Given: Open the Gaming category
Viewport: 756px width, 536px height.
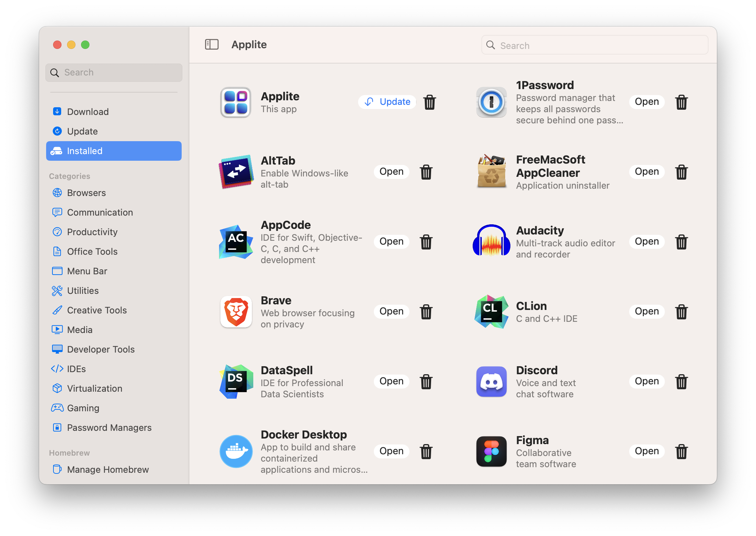Looking at the screenshot, I should pyautogui.click(x=114, y=408).
